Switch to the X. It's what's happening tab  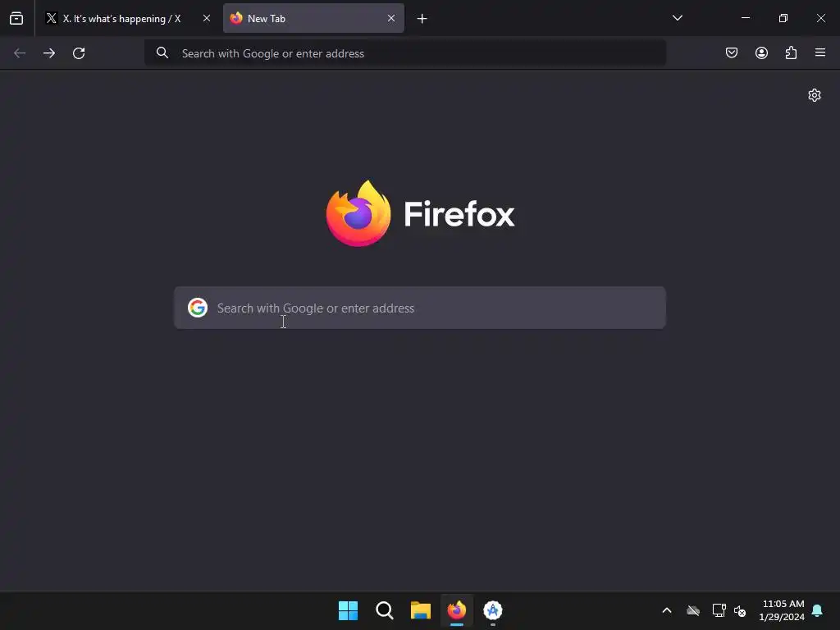tap(128, 18)
